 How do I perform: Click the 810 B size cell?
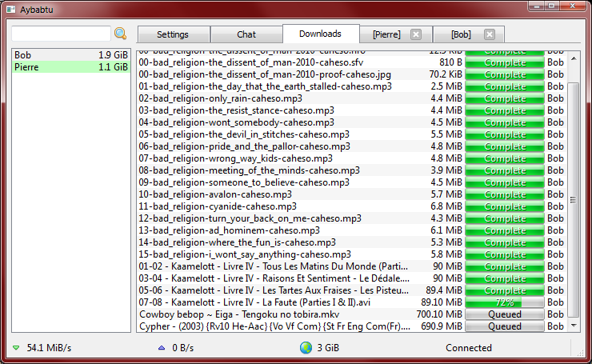[450, 62]
